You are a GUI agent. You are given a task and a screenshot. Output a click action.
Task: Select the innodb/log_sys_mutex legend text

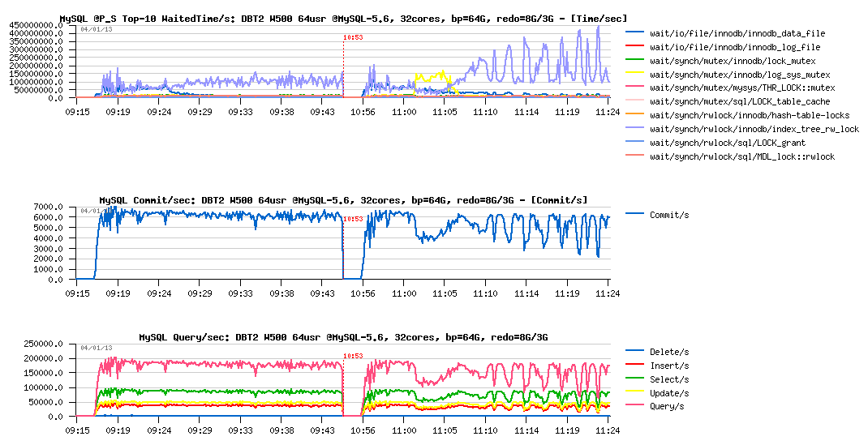(740, 75)
